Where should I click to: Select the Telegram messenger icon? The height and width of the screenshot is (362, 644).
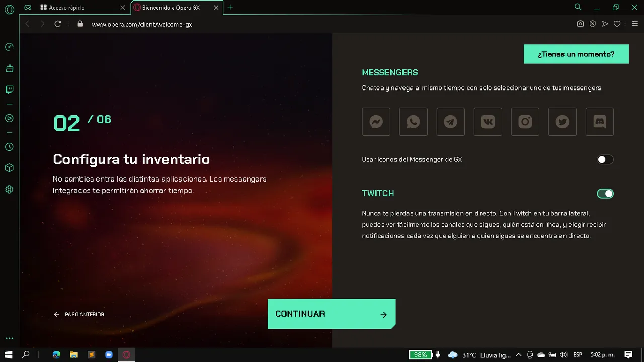[x=450, y=122]
